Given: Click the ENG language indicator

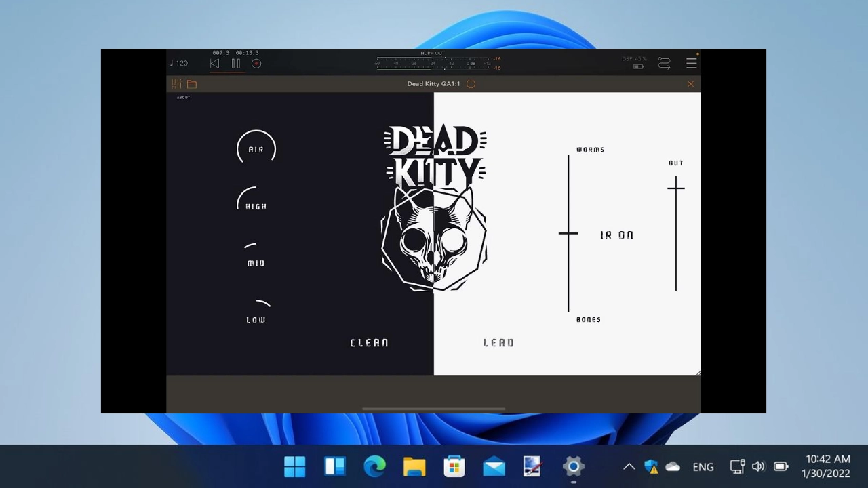Looking at the screenshot, I should click(703, 467).
